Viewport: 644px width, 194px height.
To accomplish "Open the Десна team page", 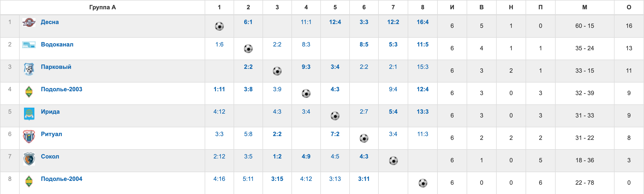I will [x=50, y=22].
